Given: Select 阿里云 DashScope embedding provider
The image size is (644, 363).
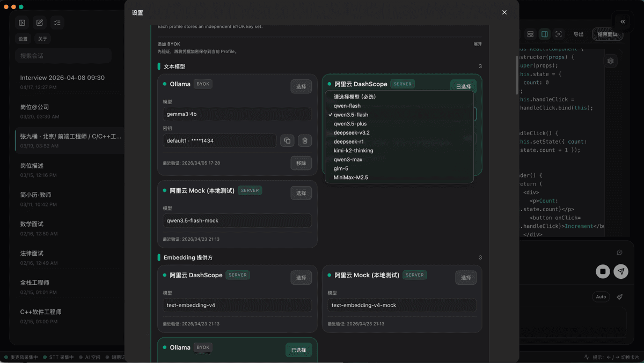Looking at the screenshot, I should pos(301,278).
